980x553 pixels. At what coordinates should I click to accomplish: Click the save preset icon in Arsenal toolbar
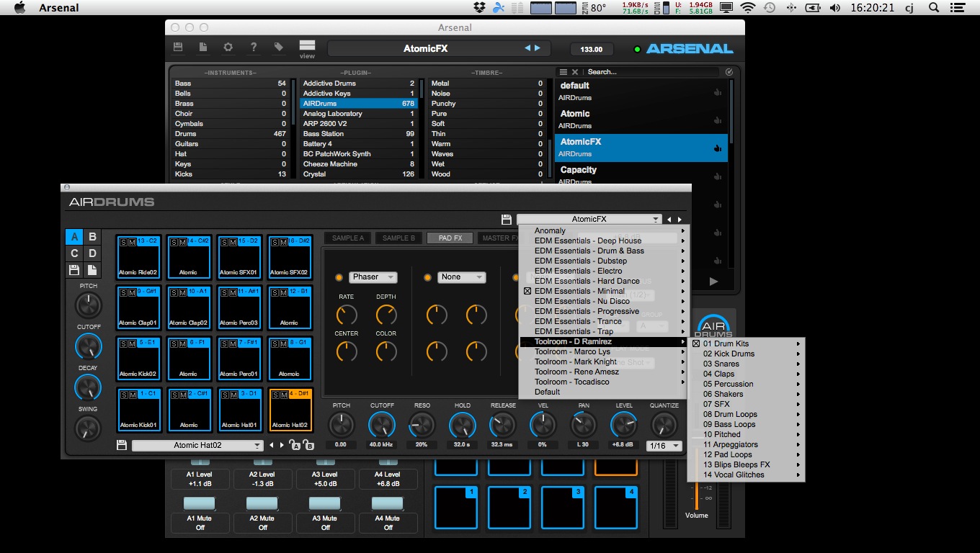(x=178, y=48)
